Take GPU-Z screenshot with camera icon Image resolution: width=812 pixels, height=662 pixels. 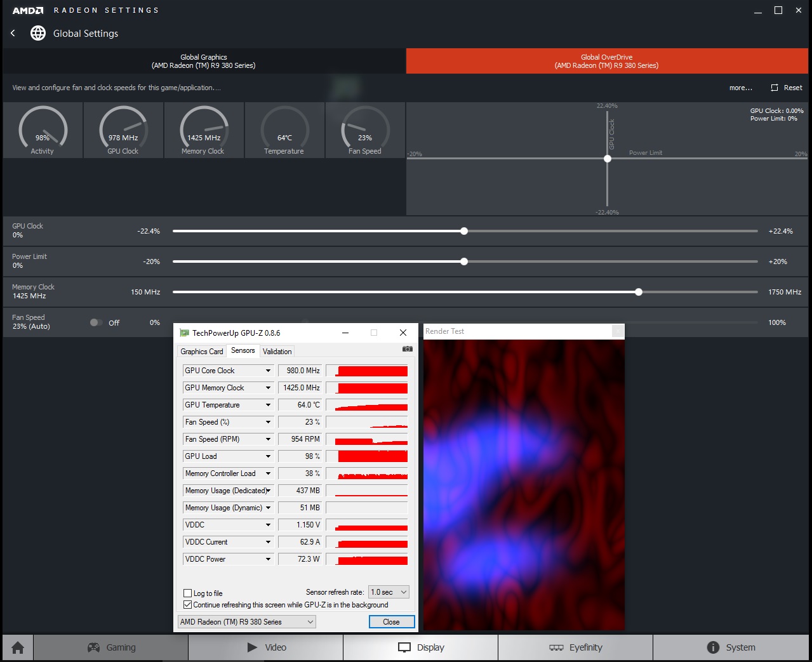[x=408, y=349]
